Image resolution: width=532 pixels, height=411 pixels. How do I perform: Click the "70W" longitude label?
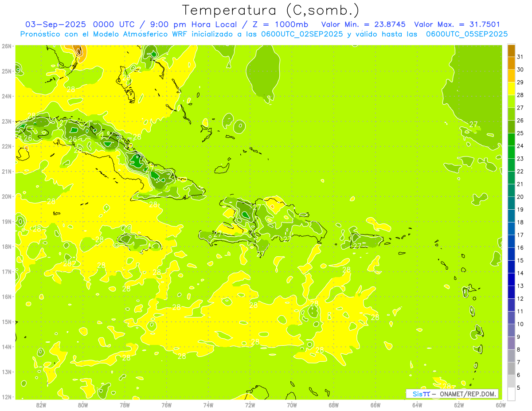(292, 405)
